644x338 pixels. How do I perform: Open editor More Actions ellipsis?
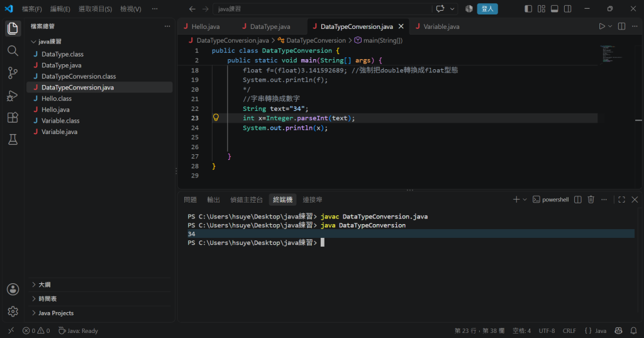pyautogui.click(x=635, y=26)
